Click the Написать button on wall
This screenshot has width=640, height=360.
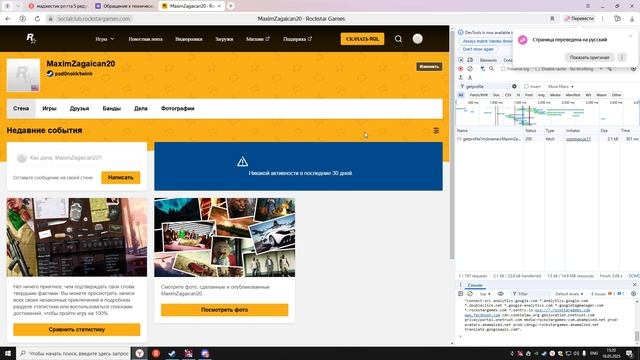pyautogui.click(x=120, y=178)
